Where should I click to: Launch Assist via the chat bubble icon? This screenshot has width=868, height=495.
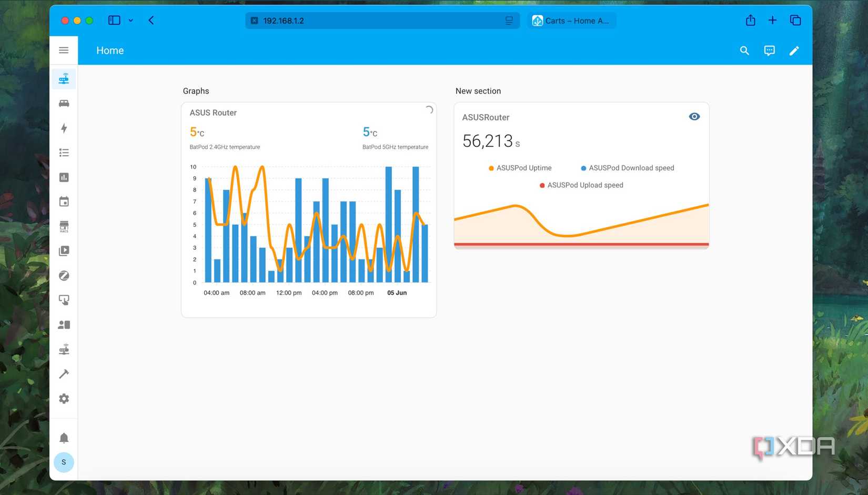click(x=769, y=50)
